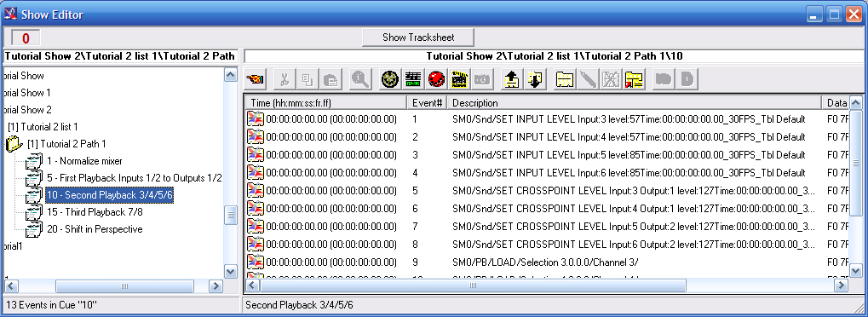Click the red '0' counter field
This screenshot has width=868, height=317.
pos(26,38)
